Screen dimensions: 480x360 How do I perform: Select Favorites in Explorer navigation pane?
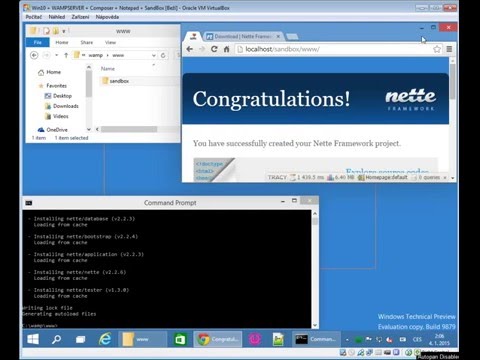point(53,86)
